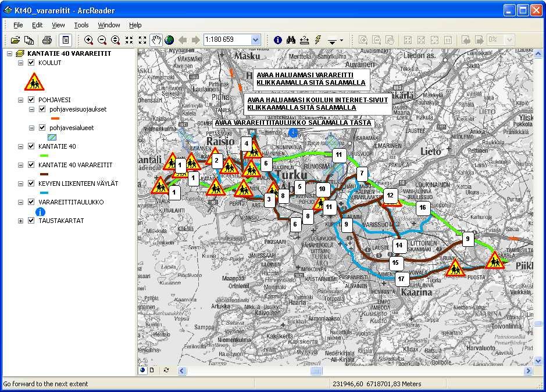546x392 pixels.
Task: Switch to Data View globe button below map
Action: click(x=143, y=370)
